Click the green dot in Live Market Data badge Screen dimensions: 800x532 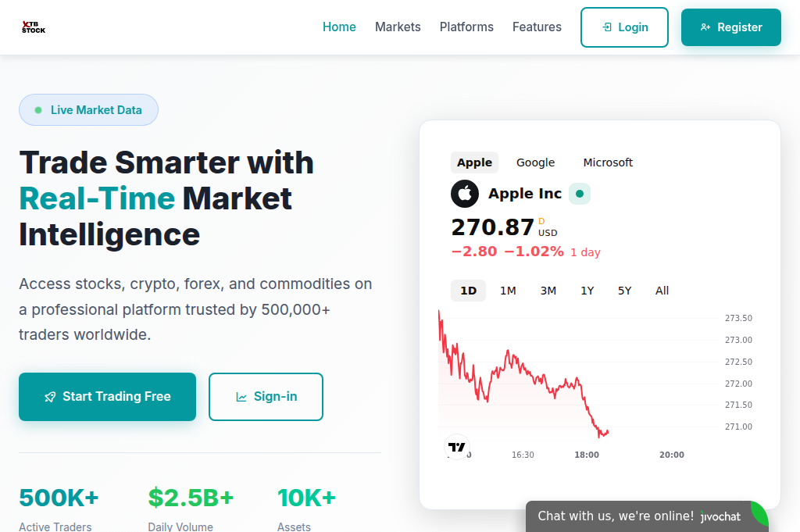37,109
